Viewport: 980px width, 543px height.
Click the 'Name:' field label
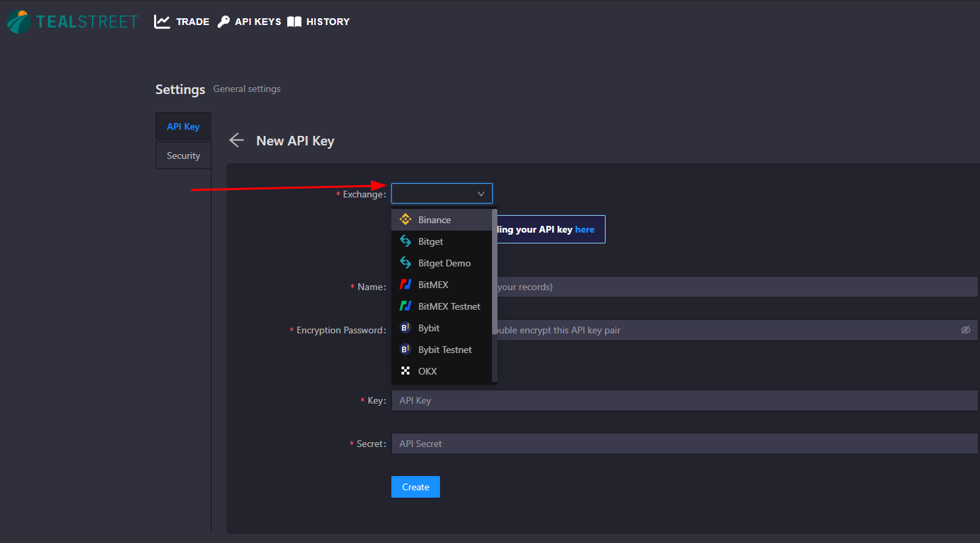tap(372, 287)
